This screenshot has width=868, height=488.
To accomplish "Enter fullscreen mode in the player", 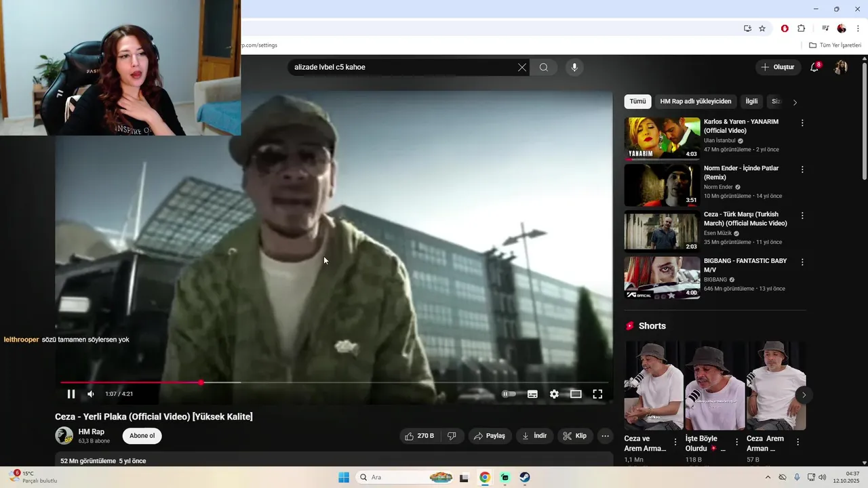I will point(597,394).
